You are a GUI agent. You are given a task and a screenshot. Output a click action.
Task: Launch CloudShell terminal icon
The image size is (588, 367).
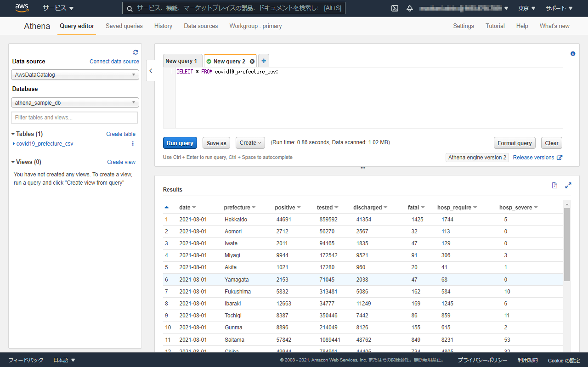(x=395, y=8)
